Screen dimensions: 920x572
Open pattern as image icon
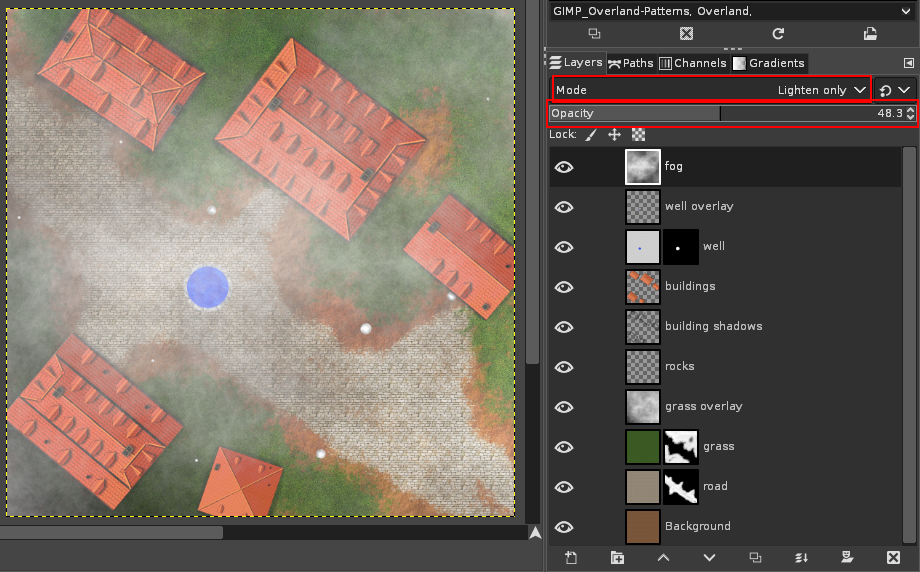coord(870,33)
